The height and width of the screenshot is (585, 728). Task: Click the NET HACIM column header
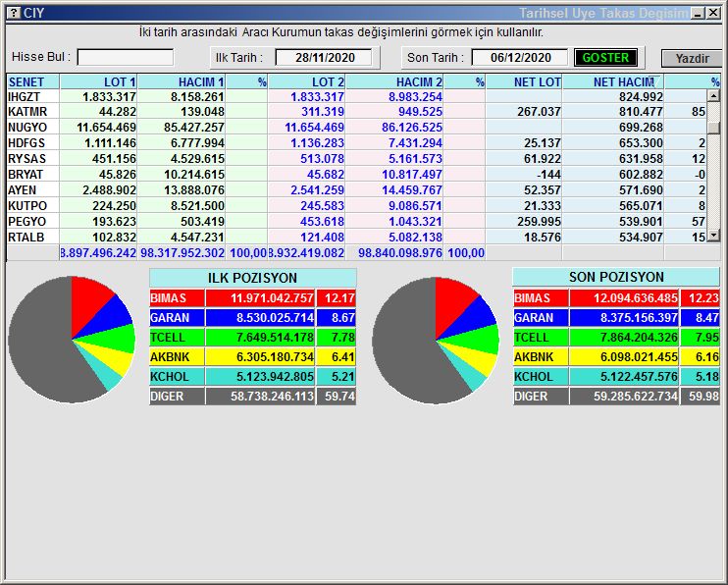coord(622,82)
